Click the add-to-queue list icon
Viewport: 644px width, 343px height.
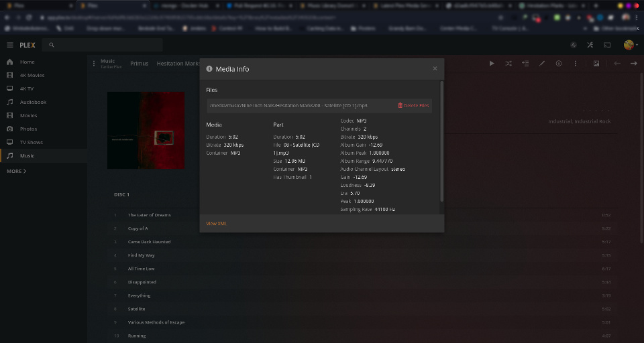point(525,64)
